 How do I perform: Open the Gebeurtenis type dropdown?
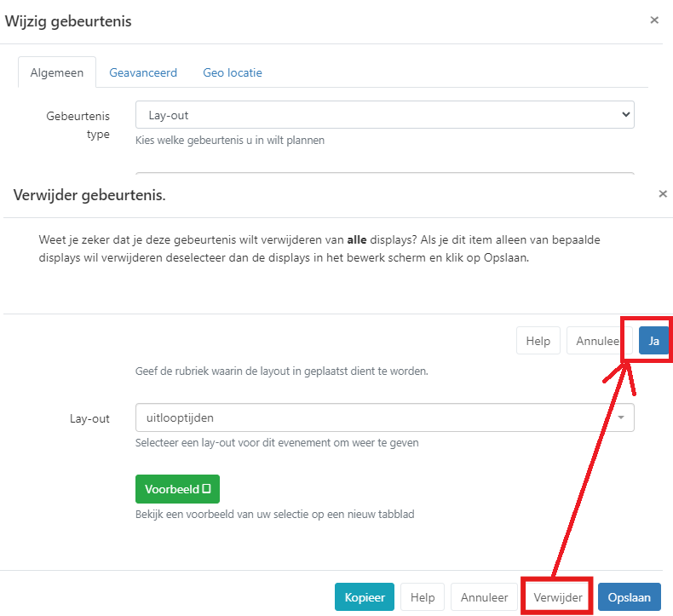(384, 114)
